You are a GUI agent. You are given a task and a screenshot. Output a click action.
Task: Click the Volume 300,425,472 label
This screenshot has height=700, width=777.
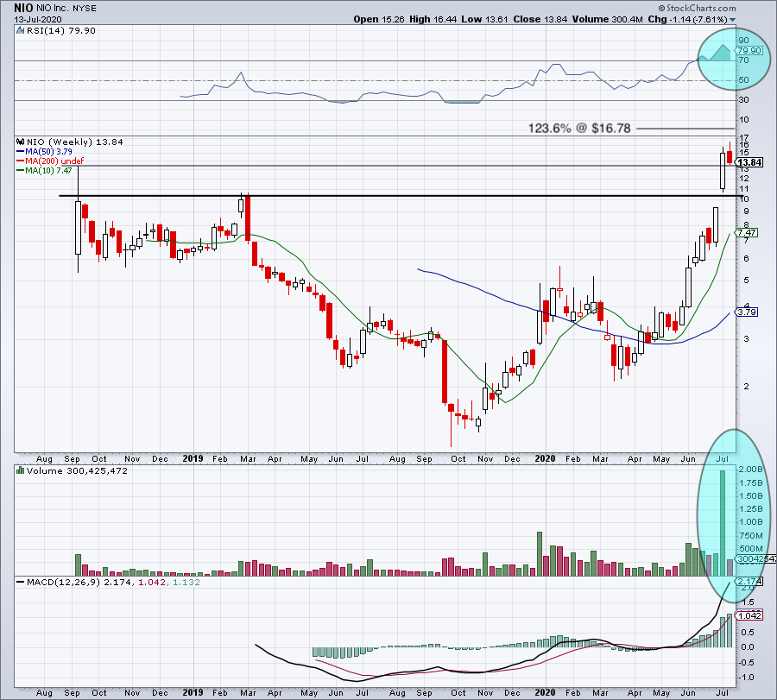77,470
